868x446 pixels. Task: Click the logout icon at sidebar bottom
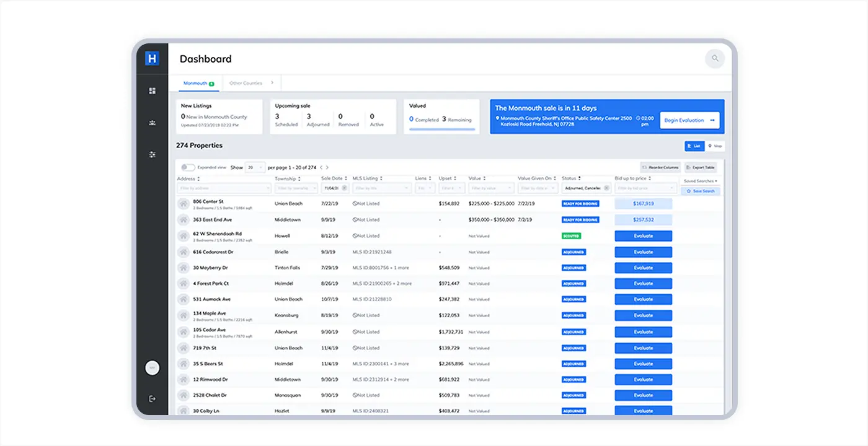click(x=153, y=399)
